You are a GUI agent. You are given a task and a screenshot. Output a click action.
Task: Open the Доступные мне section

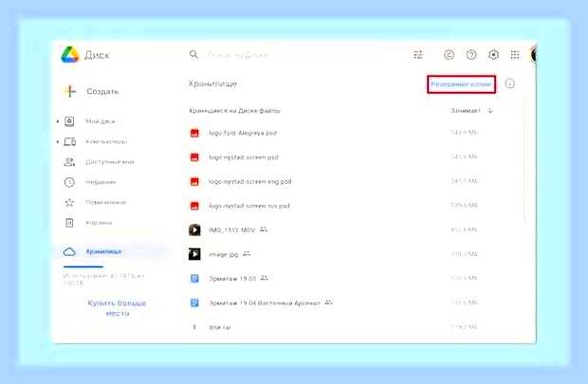click(109, 162)
